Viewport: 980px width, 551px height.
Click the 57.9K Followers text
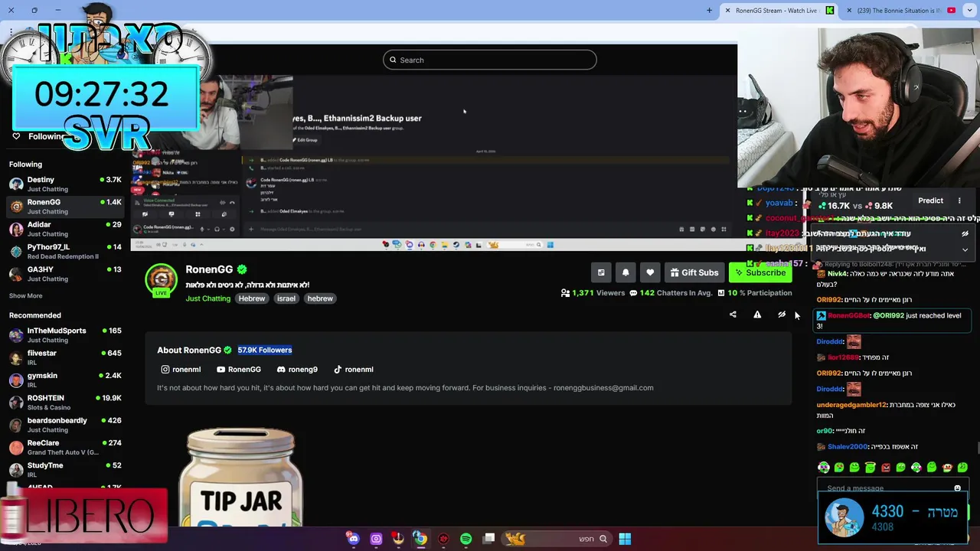pyautogui.click(x=264, y=350)
